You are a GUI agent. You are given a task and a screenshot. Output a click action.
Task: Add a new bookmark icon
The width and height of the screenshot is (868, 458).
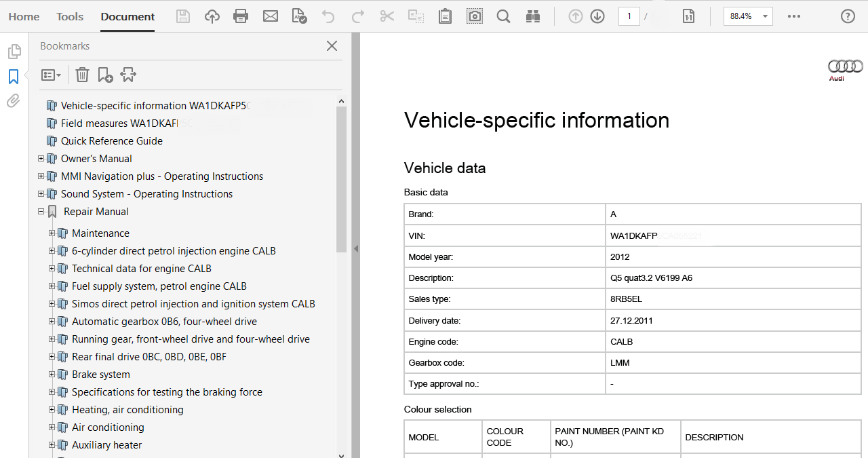pos(105,75)
